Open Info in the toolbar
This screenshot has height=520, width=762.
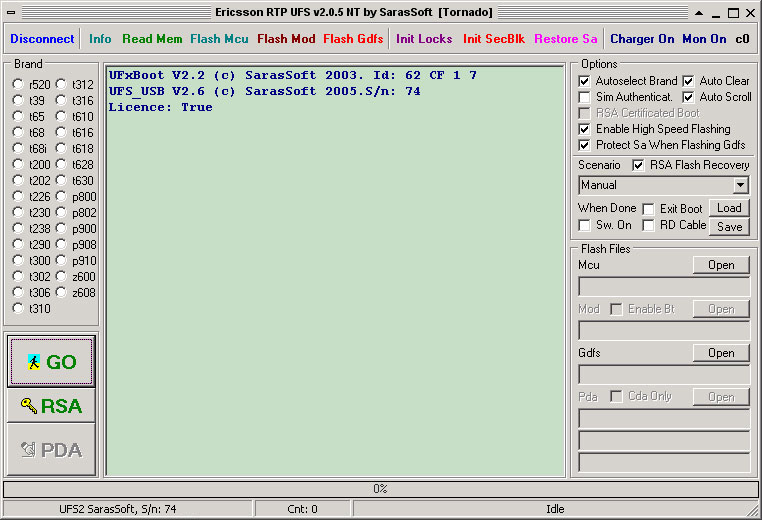(x=100, y=39)
